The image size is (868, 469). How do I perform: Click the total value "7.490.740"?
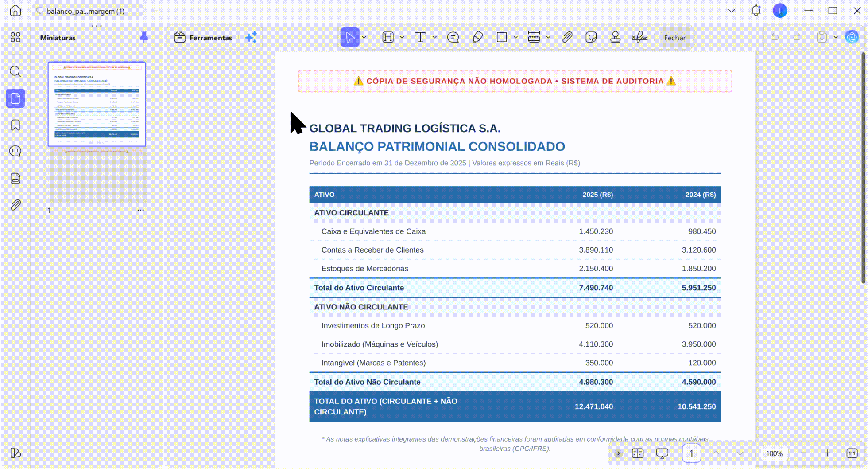596,288
